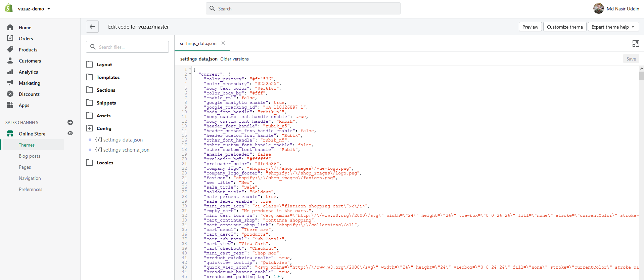Viewport: 644px width, 280px height.
Task: Open the vuzaz-demo store dropdown
Action: point(34,9)
